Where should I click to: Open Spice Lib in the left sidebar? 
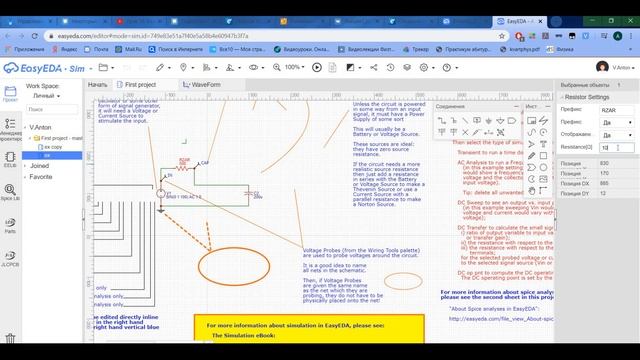[10, 192]
